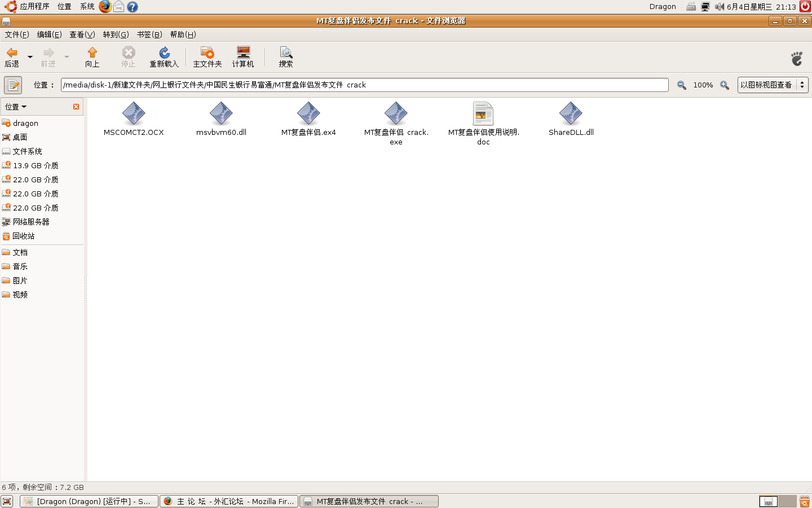Switch to text location bar with pencil icon
This screenshot has height=508, width=812.
pyautogui.click(x=12, y=85)
